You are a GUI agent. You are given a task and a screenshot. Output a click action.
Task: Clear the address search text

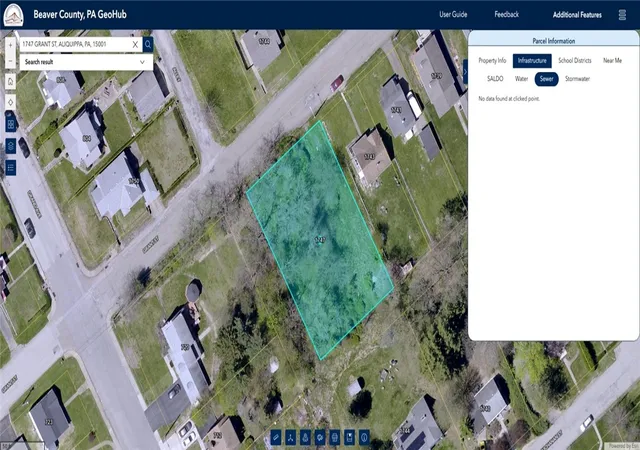pyautogui.click(x=135, y=45)
